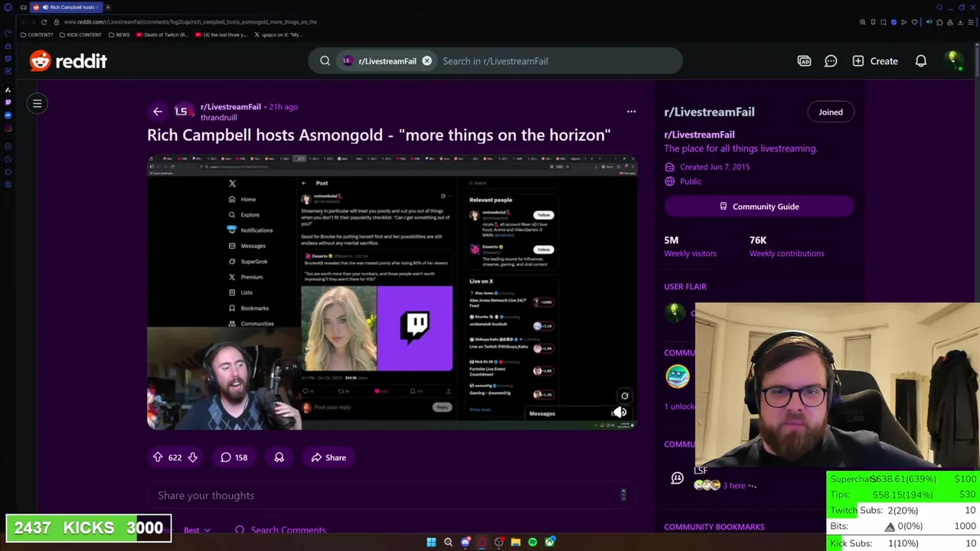Open the user flair avatar
The width and height of the screenshot is (980, 551).
point(675,312)
